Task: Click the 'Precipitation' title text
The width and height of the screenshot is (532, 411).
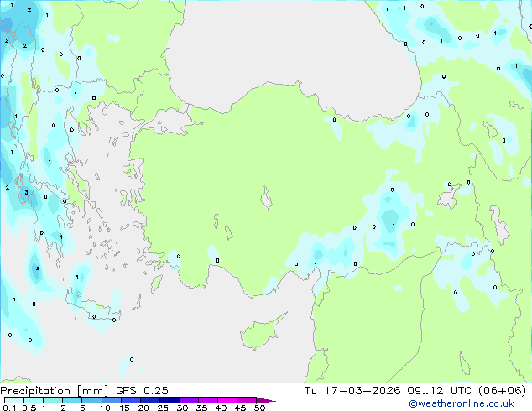Action: click(x=35, y=391)
